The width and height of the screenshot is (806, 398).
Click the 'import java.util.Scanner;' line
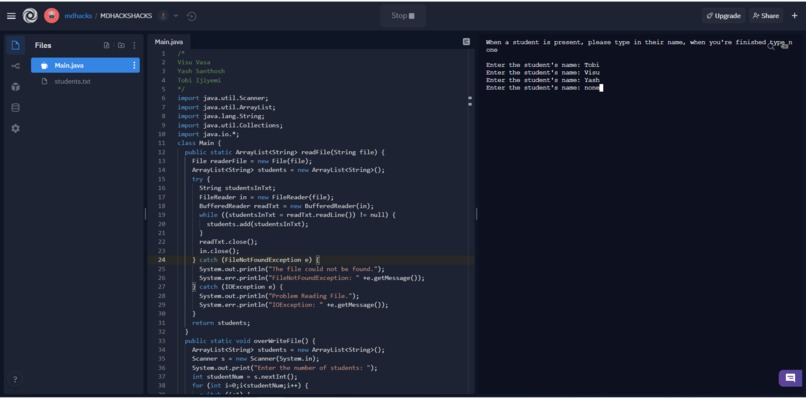pyautogui.click(x=223, y=98)
